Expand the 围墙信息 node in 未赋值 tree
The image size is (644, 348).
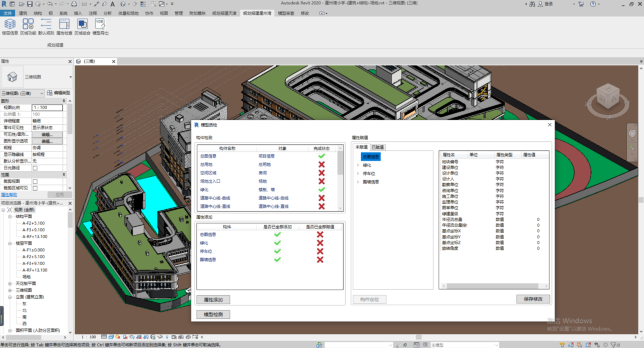358,182
